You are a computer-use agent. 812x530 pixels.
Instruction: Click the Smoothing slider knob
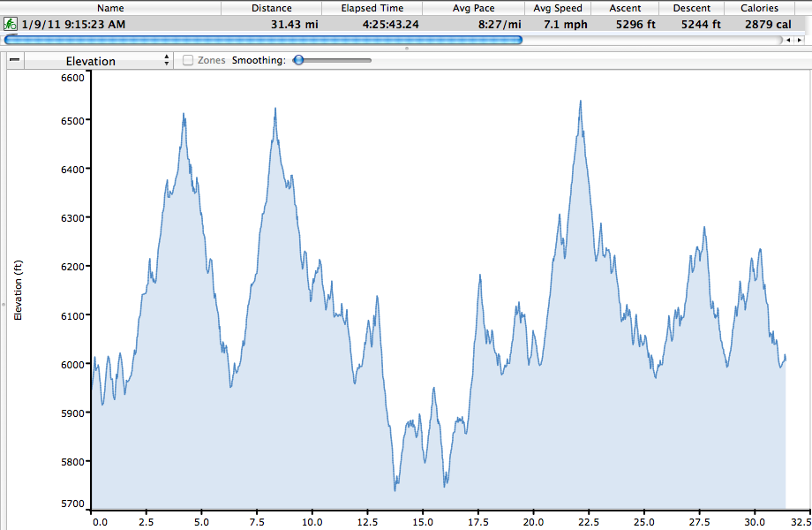tap(299, 60)
